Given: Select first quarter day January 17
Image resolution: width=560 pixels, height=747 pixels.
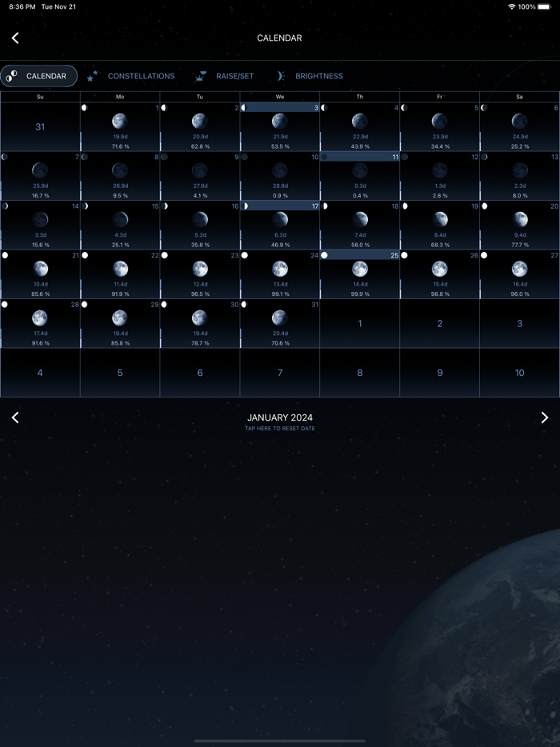Looking at the screenshot, I should (280, 226).
